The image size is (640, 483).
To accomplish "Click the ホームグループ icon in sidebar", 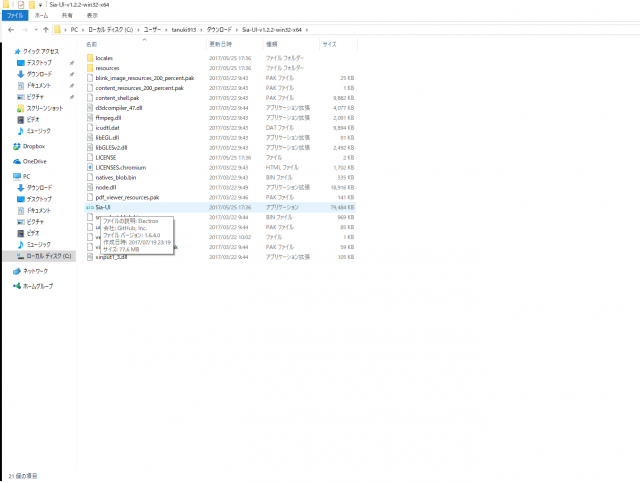I will pos(17,286).
